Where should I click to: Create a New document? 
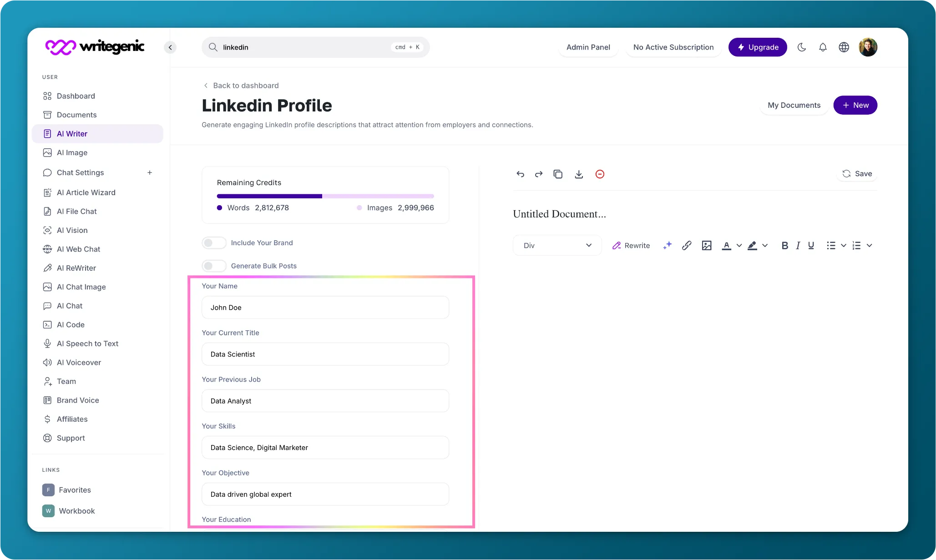855,106
